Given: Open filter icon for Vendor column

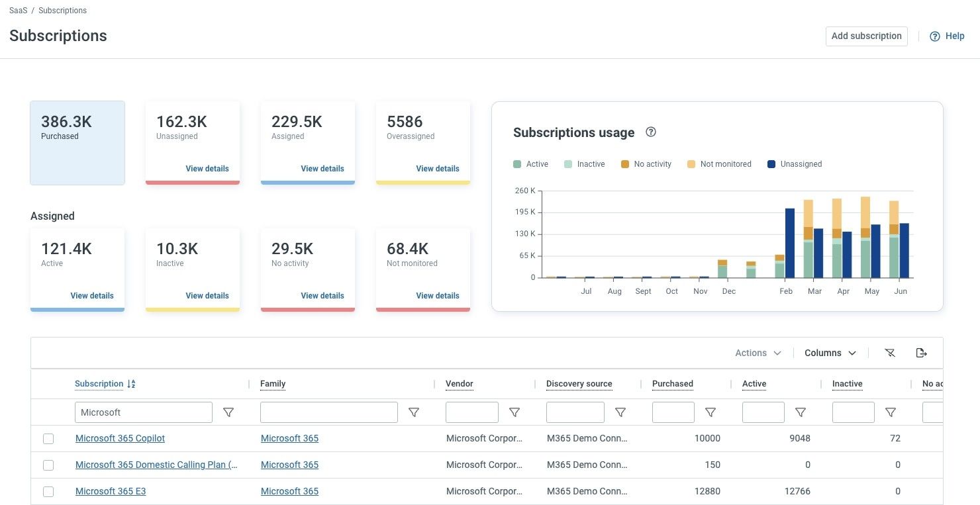Looking at the screenshot, I should pos(514,412).
